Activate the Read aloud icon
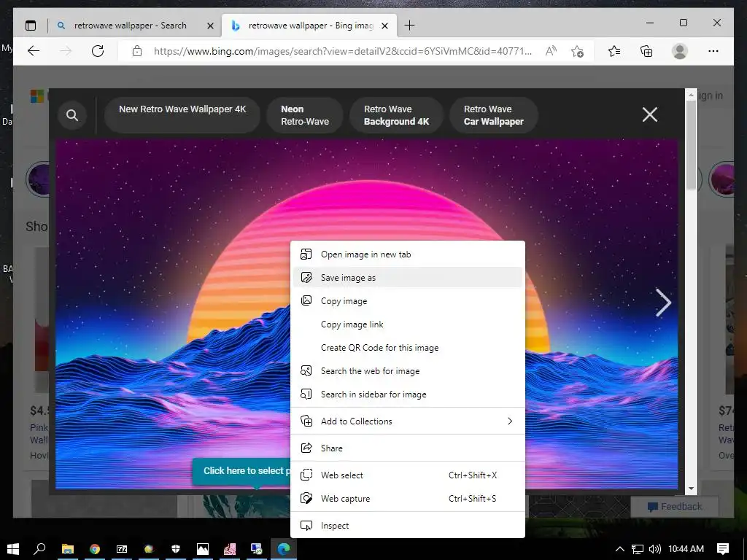 [551, 51]
